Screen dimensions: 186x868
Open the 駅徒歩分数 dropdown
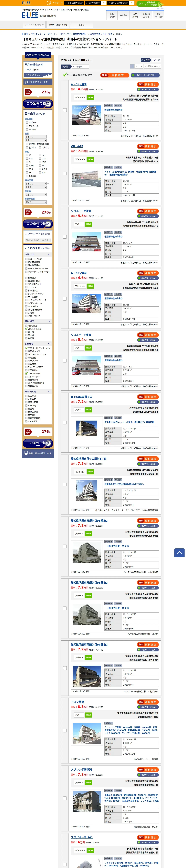click(36, 202)
